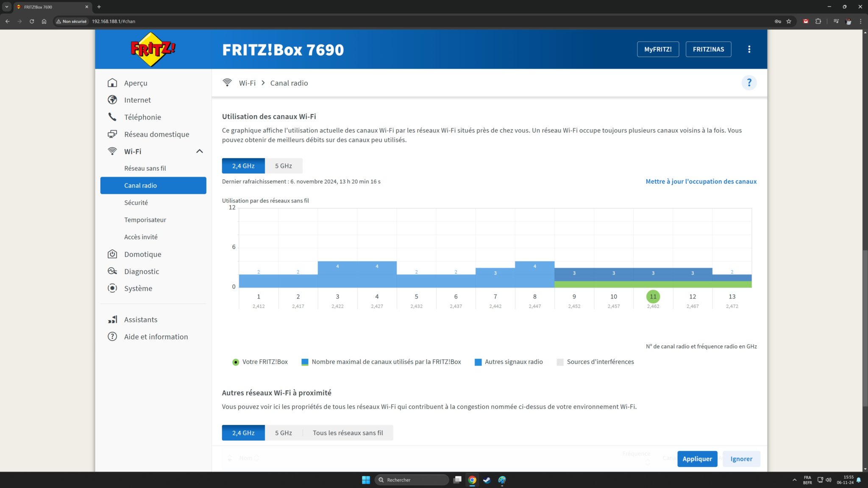Select nearby networks 2,4 GHz tab
Screen dimensions: 868x488
coord(243,433)
